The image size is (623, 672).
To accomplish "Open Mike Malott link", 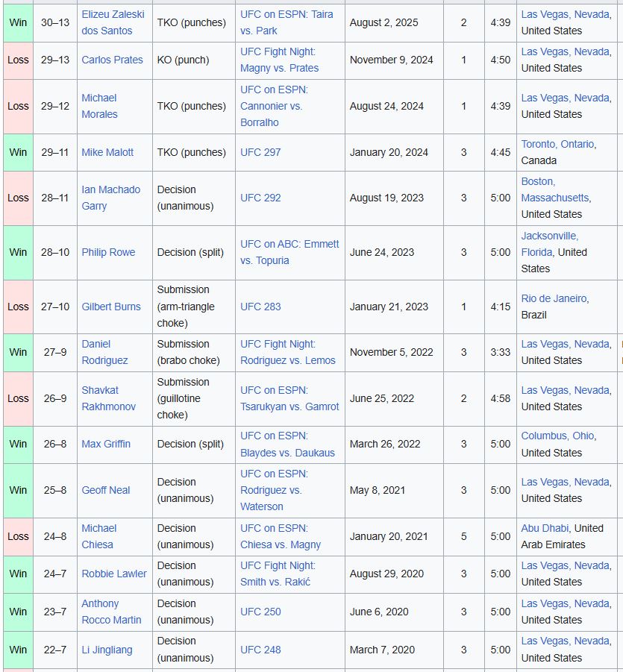I will click(107, 152).
